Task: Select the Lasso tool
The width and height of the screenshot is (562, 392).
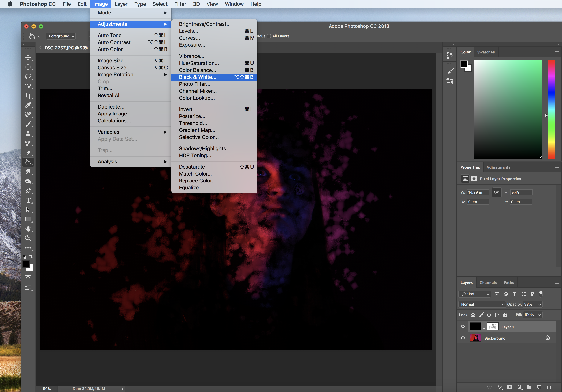Action: pos(28,77)
